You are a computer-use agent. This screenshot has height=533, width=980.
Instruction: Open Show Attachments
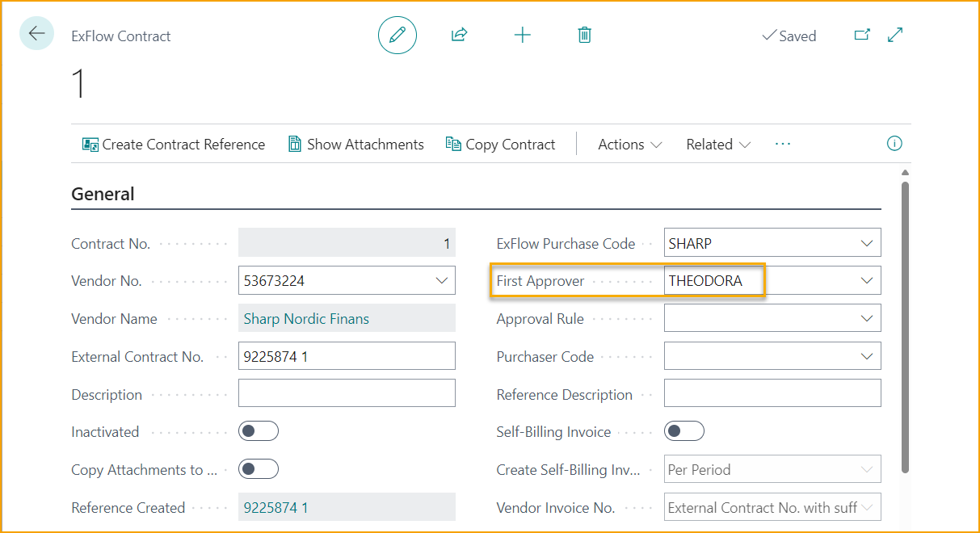[x=355, y=144]
